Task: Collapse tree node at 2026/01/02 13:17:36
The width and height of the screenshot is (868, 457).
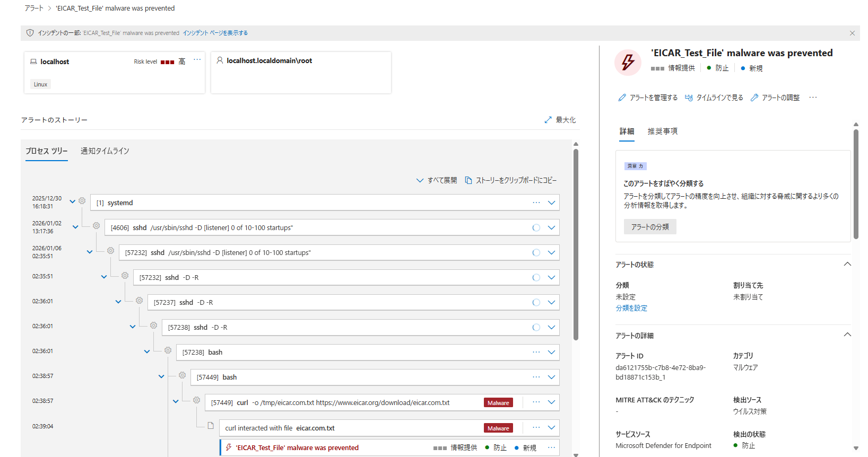Action: [x=75, y=227]
